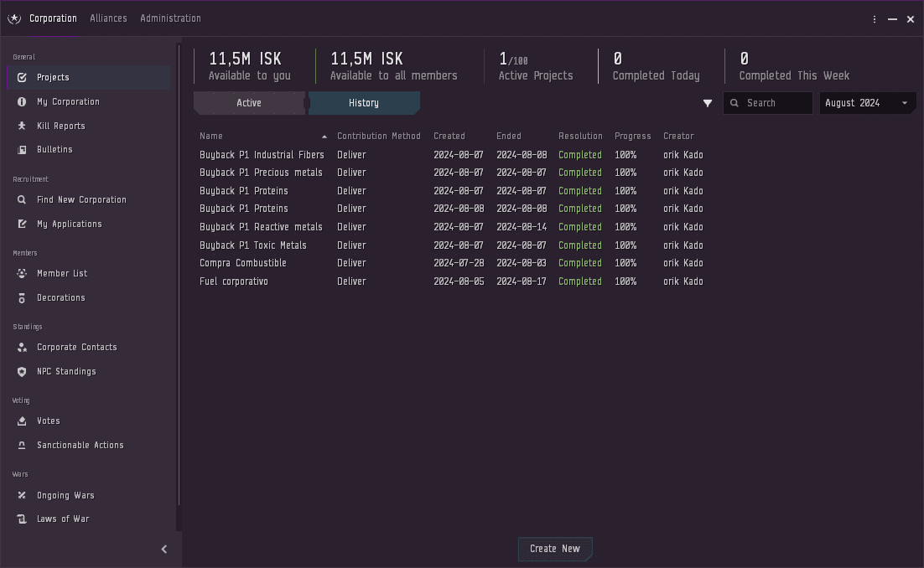Click the Bulletins icon
Image resolution: width=924 pixels, height=568 pixels.
coord(22,149)
